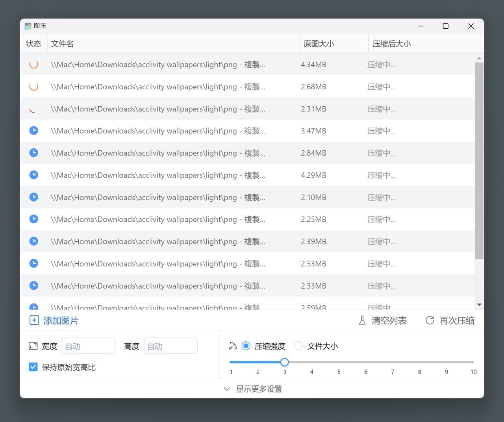
Task: Click the 图压 app icon in title bar
Action: point(28,26)
